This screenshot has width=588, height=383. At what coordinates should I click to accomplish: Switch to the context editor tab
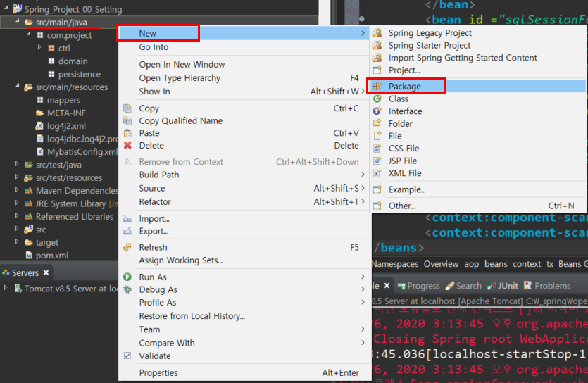click(527, 264)
